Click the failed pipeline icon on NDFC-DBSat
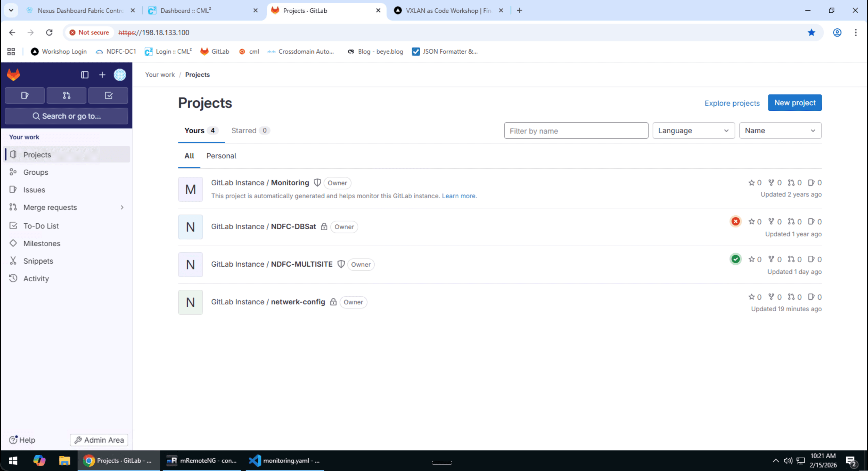The width and height of the screenshot is (868, 471). click(735, 222)
